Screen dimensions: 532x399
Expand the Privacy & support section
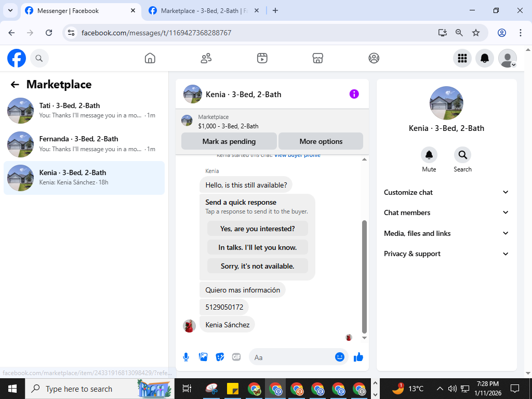pyautogui.click(x=446, y=254)
